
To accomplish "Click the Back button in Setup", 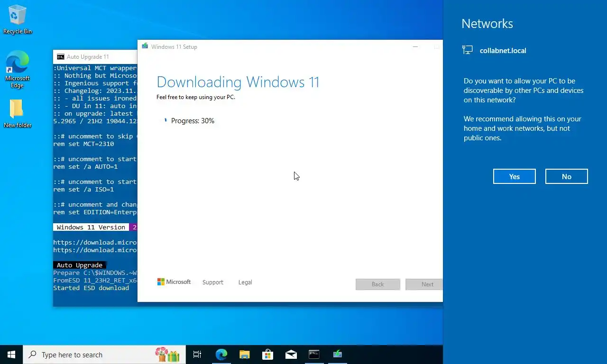I will click(x=378, y=284).
